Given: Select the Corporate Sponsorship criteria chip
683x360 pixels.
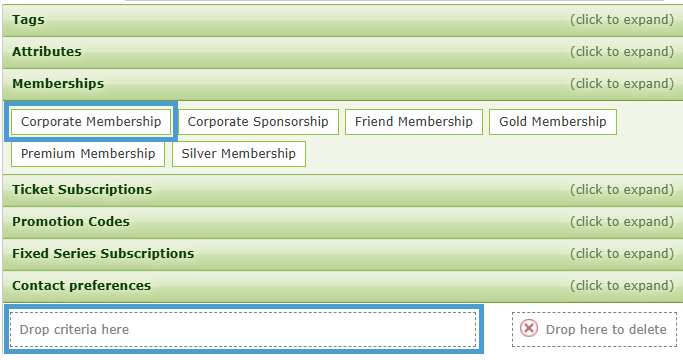Looking at the screenshot, I should 258,122.
